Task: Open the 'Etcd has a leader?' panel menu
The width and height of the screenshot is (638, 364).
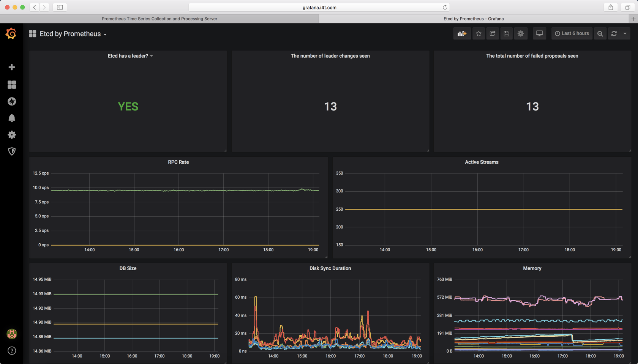Action: click(x=130, y=56)
